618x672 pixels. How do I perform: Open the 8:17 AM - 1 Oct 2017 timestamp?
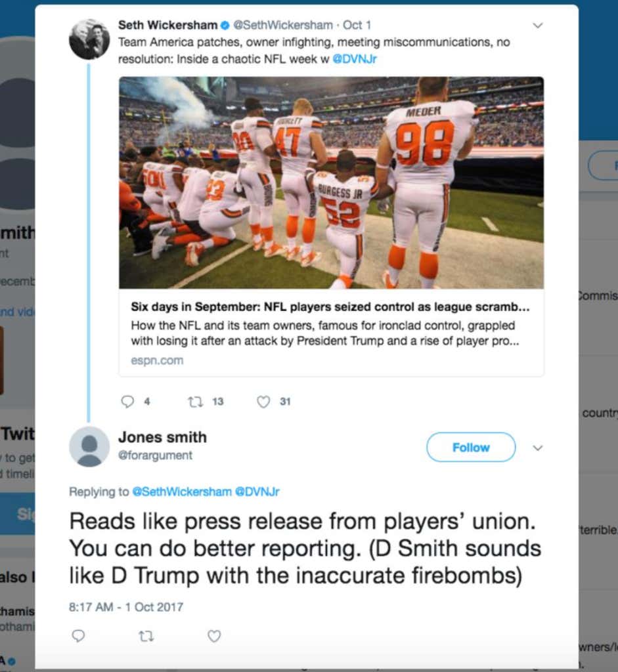tap(126, 607)
